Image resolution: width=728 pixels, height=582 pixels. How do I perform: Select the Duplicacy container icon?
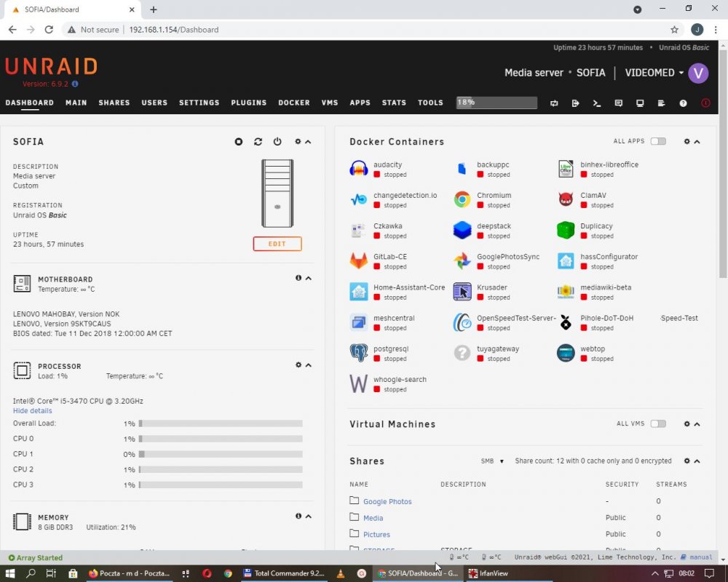[x=566, y=230]
